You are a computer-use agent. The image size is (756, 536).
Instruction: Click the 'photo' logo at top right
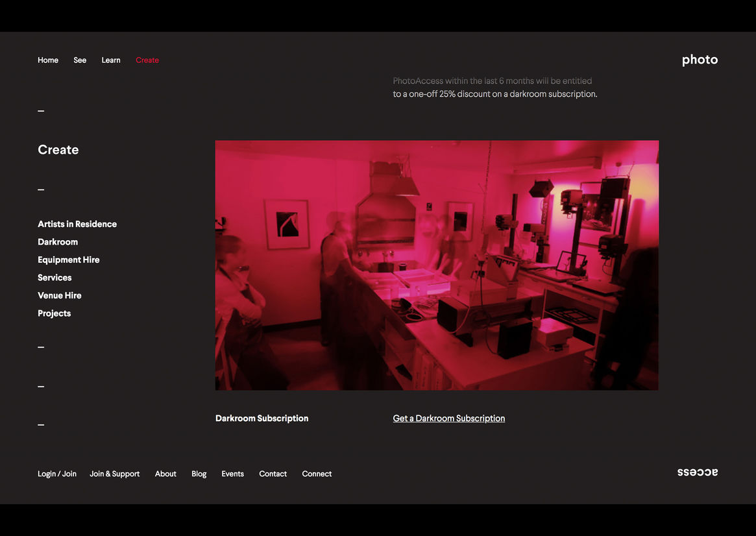click(x=700, y=60)
